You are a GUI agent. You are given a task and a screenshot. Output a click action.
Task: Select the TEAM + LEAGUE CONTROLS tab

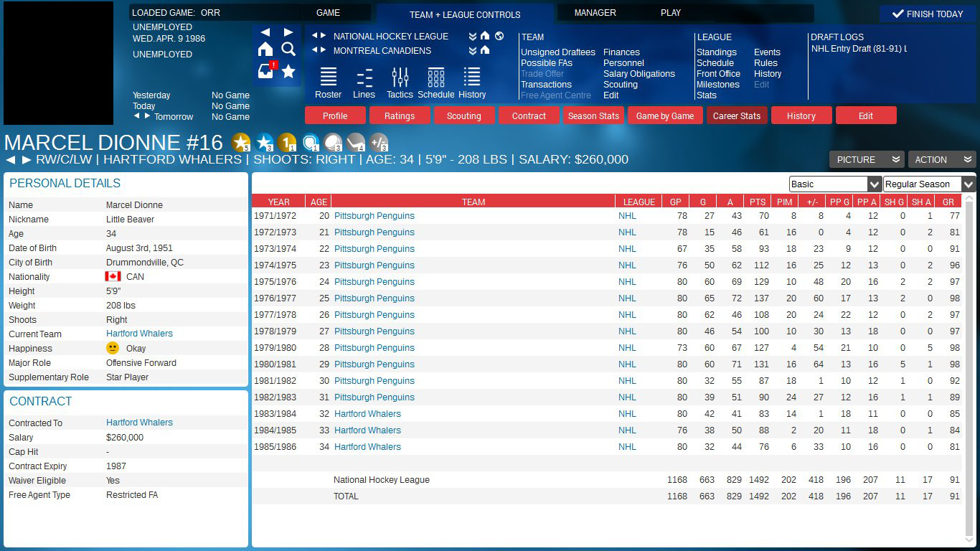[x=465, y=14]
